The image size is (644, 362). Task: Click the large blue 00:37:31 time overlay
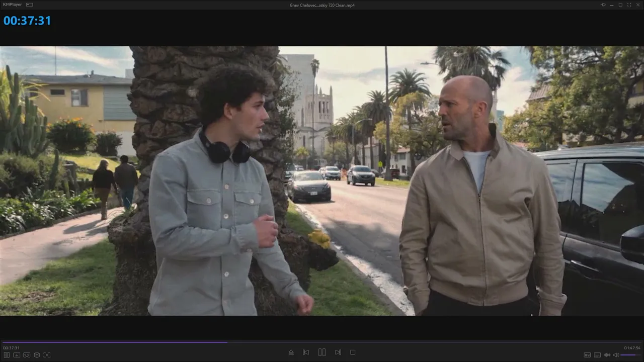tap(27, 21)
